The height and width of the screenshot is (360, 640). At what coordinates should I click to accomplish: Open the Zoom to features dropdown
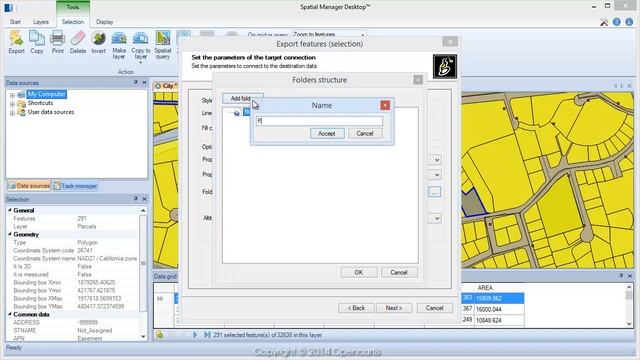coord(363,35)
